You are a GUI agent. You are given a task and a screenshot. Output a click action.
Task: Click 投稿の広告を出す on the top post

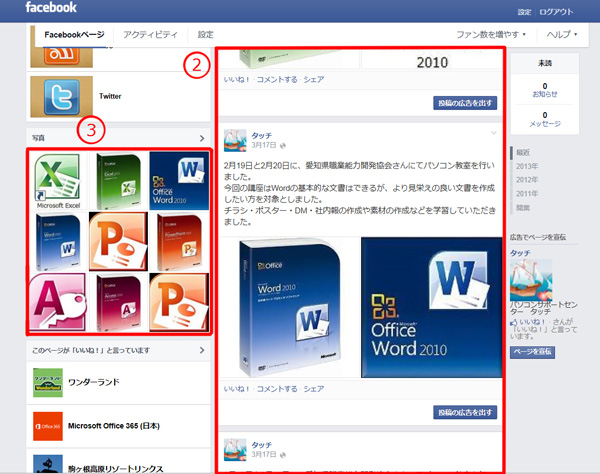click(465, 103)
